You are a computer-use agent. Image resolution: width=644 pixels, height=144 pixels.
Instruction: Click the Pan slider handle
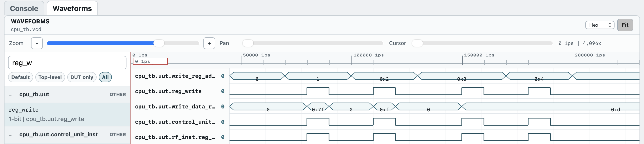point(248,43)
